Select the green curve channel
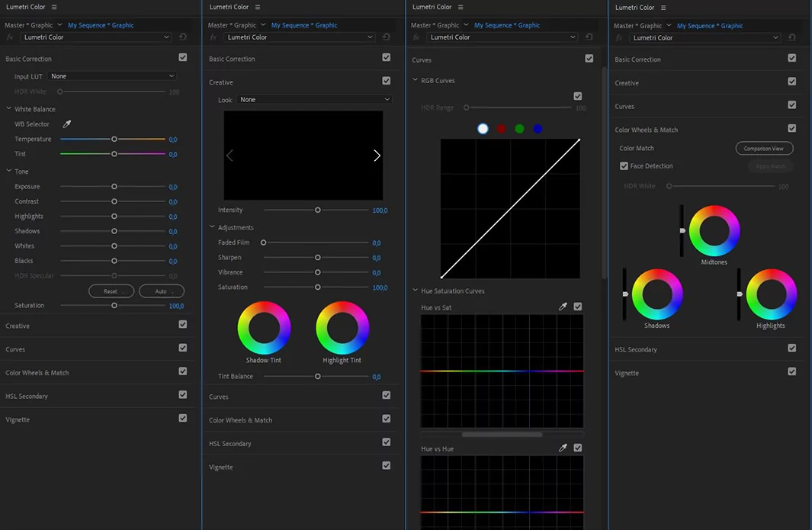This screenshot has height=530, width=812. [x=519, y=128]
